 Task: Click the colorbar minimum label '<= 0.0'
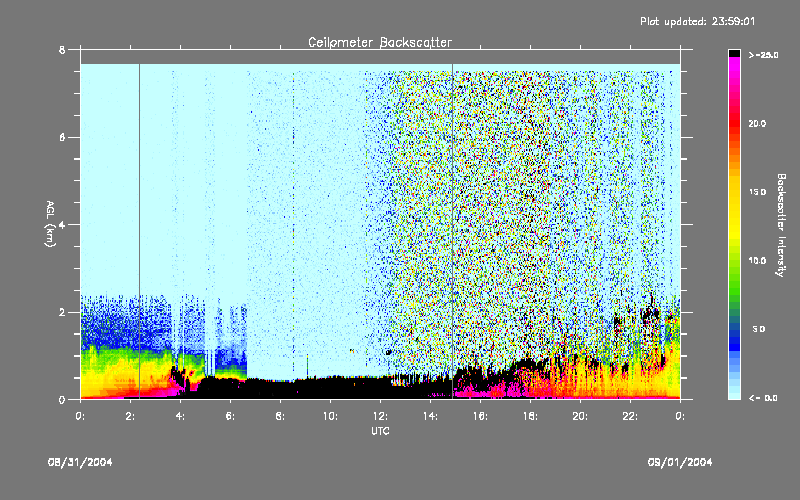point(763,397)
